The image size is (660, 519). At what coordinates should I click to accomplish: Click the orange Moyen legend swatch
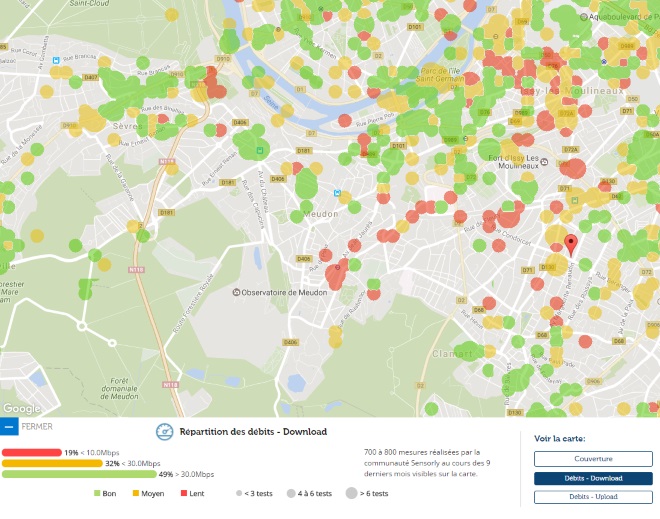click(135, 494)
